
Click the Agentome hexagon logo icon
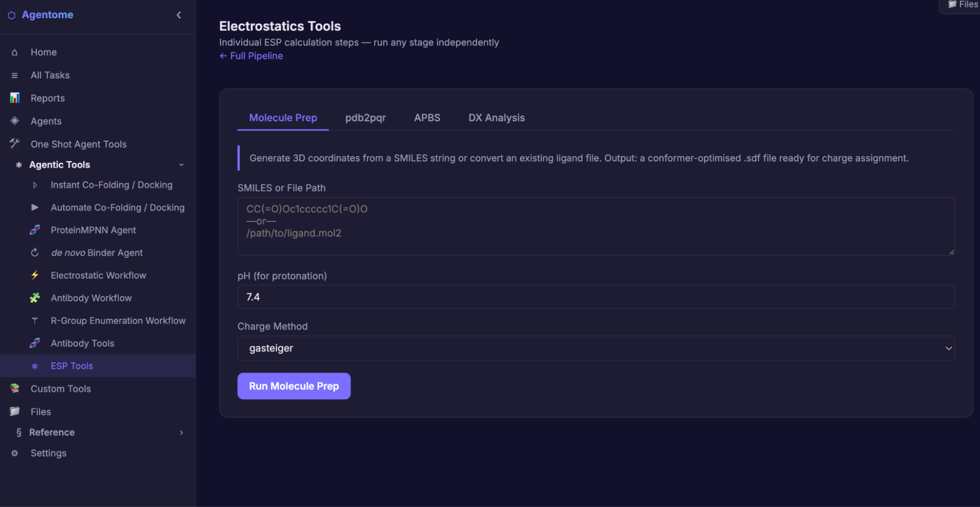pos(12,15)
